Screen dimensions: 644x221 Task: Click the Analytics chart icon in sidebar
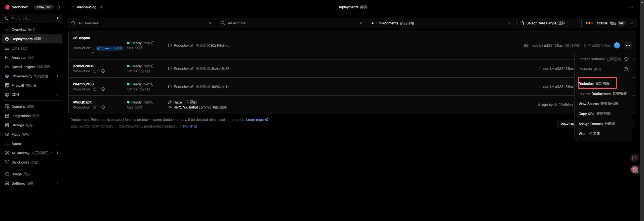tap(7, 58)
